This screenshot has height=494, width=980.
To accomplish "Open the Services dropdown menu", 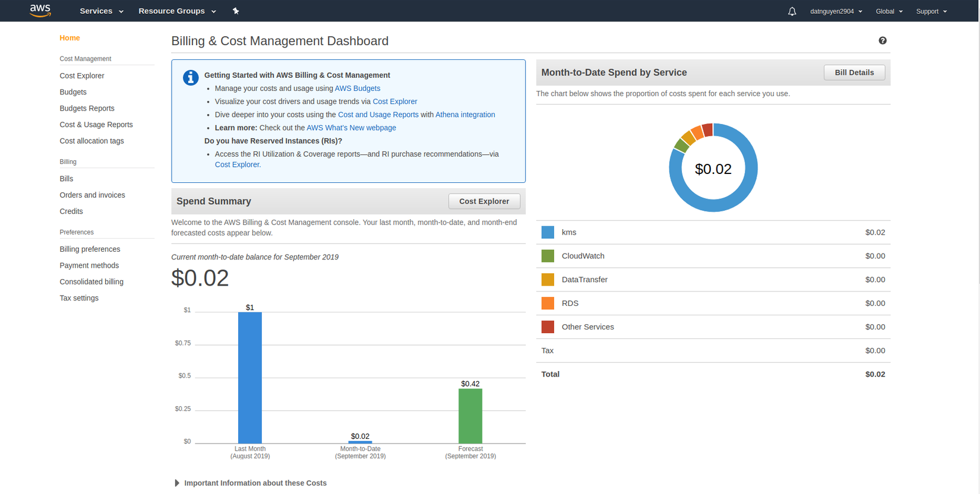I will click(x=102, y=11).
